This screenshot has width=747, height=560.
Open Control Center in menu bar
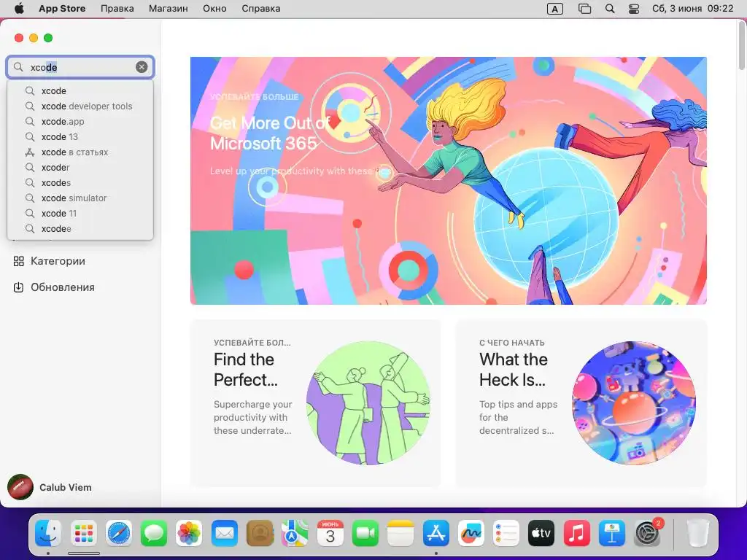click(634, 9)
